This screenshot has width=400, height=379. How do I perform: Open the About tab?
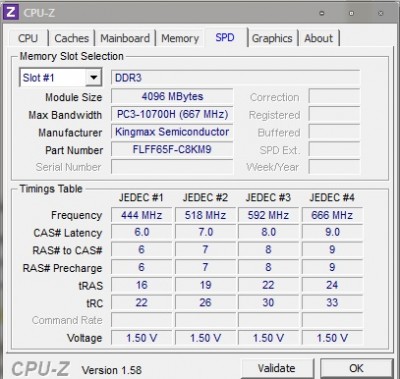[319, 38]
